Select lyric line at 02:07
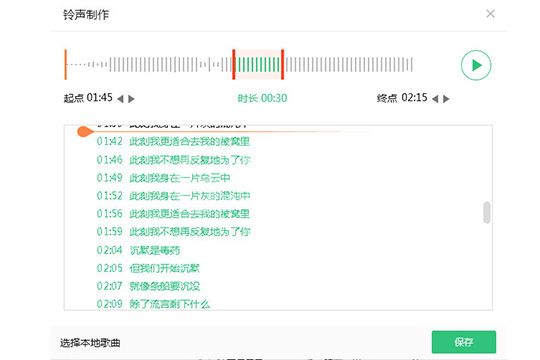 (x=148, y=286)
